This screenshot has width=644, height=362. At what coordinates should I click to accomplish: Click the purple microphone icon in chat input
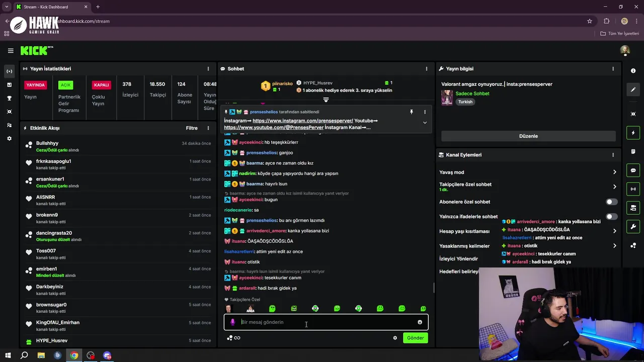232,322
